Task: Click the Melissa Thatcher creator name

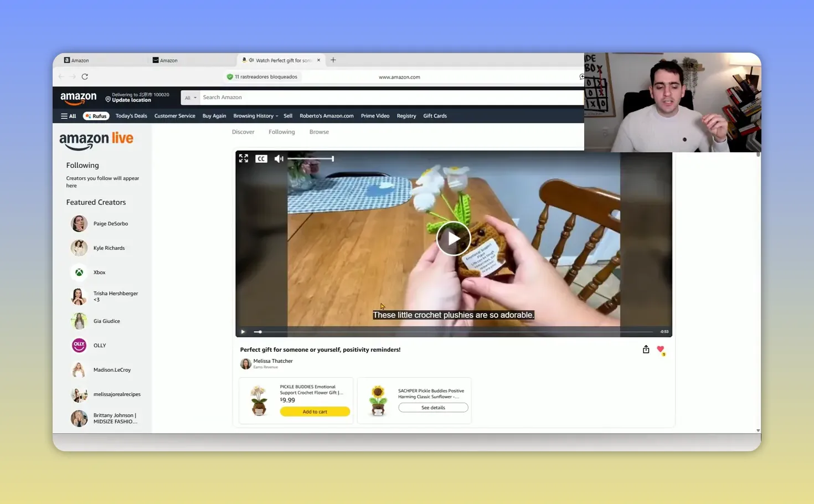Action: click(273, 361)
